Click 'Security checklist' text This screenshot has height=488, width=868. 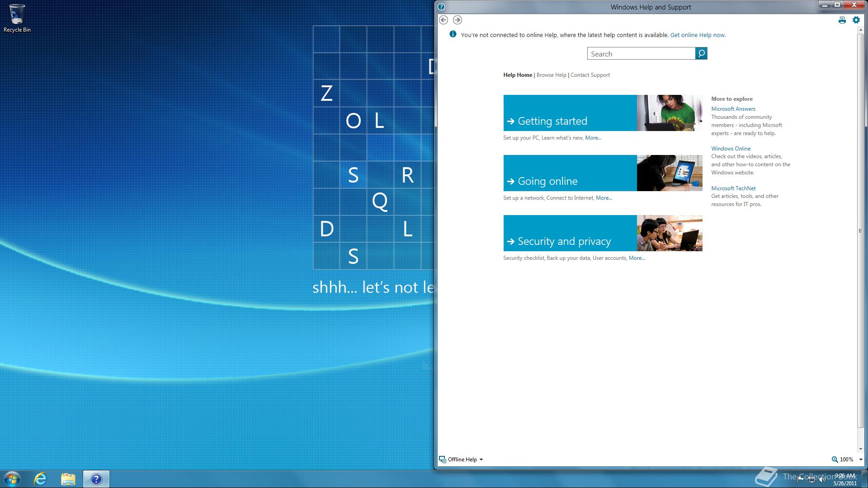524,258
